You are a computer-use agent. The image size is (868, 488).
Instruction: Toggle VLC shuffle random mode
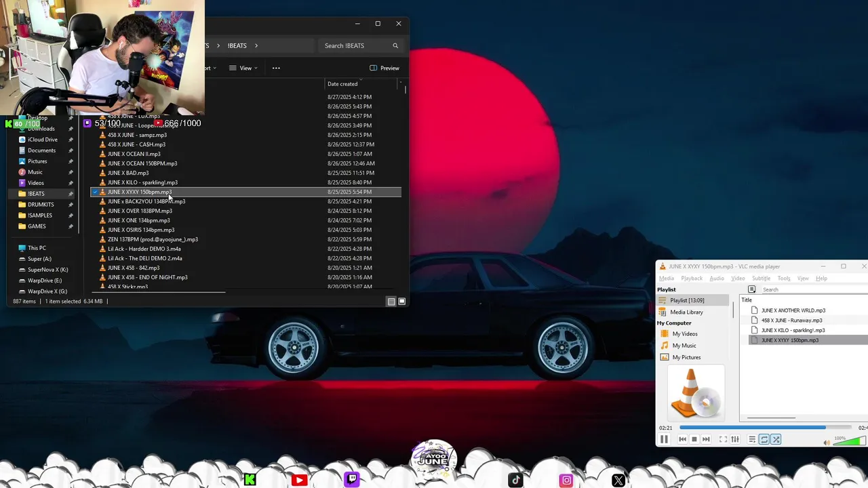[x=776, y=439]
